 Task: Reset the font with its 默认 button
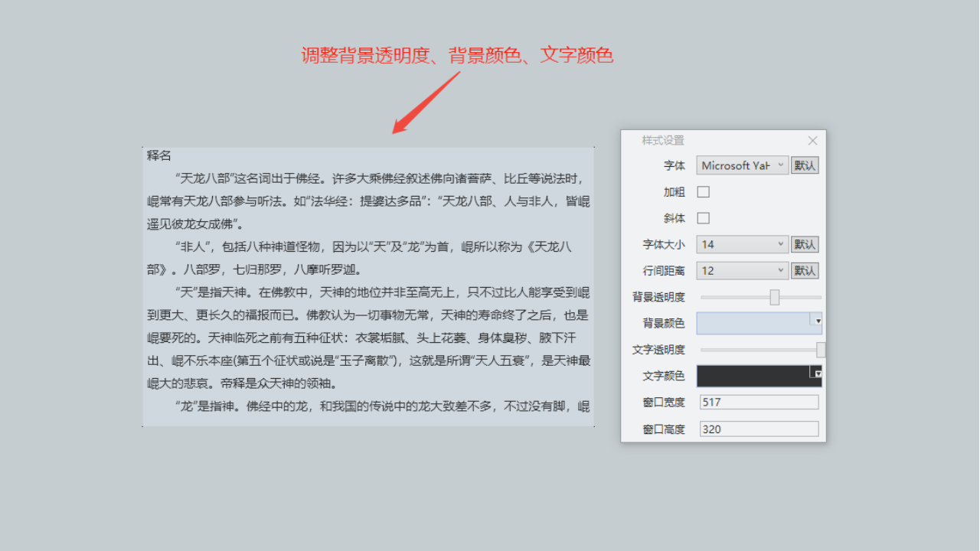click(x=805, y=165)
